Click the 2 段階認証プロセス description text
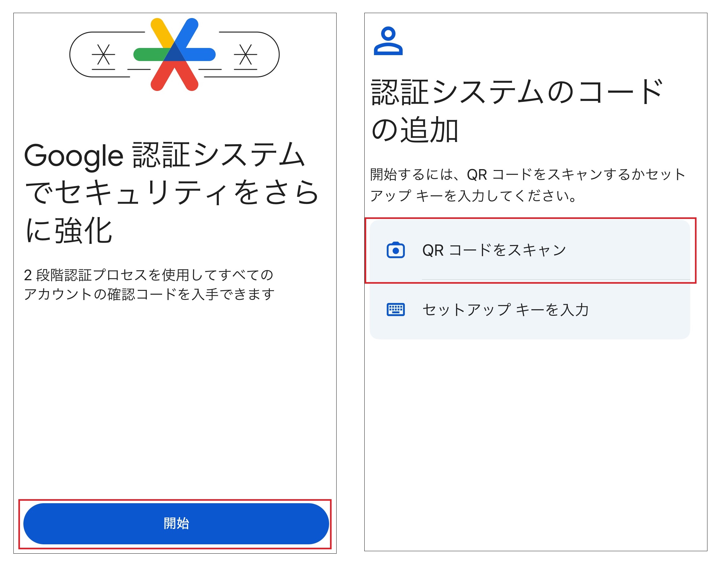This screenshot has height=563, width=728. 149,285
